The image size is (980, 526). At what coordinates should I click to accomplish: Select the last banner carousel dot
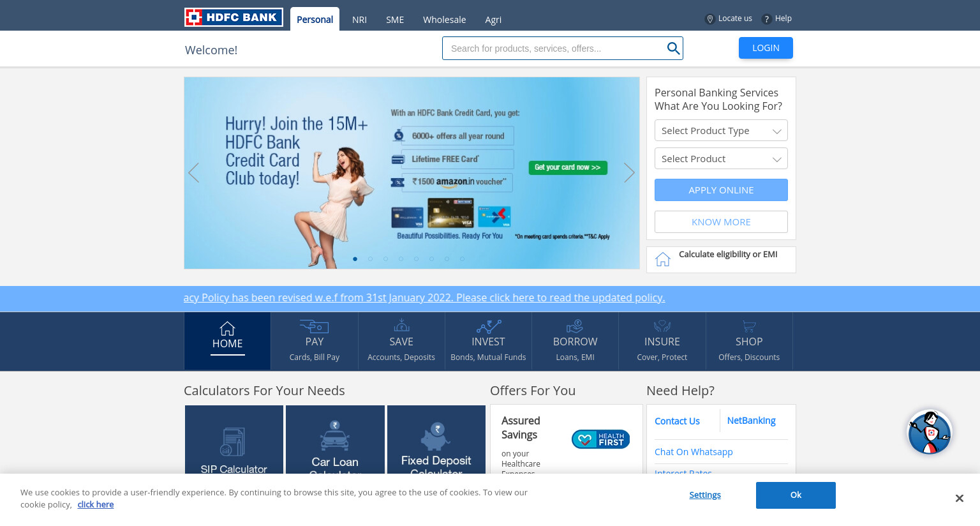coord(462,259)
